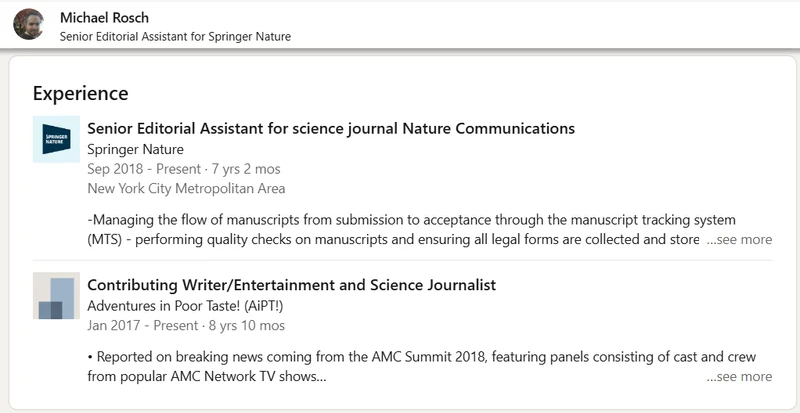
Task: Click header subtitle Senior Editorial Assistant for Springer Nature
Action: pos(182,37)
